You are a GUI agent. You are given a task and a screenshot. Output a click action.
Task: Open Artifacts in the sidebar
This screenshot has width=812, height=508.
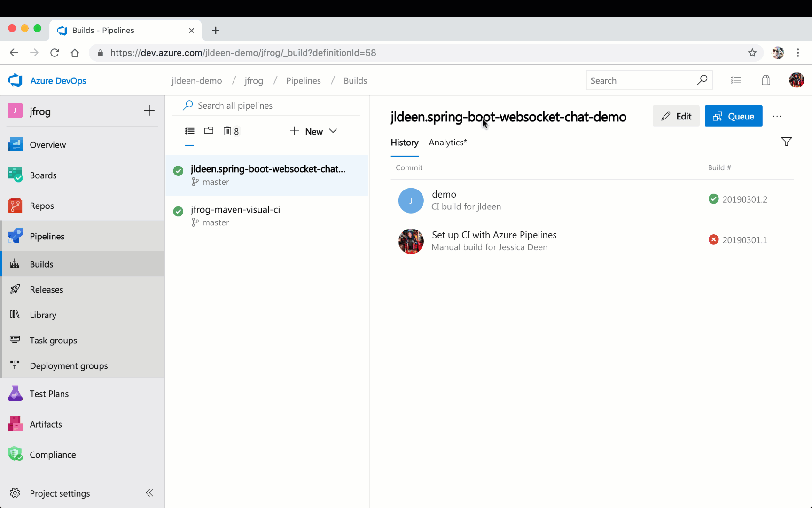pyautogui.click(x=46, y=424)
